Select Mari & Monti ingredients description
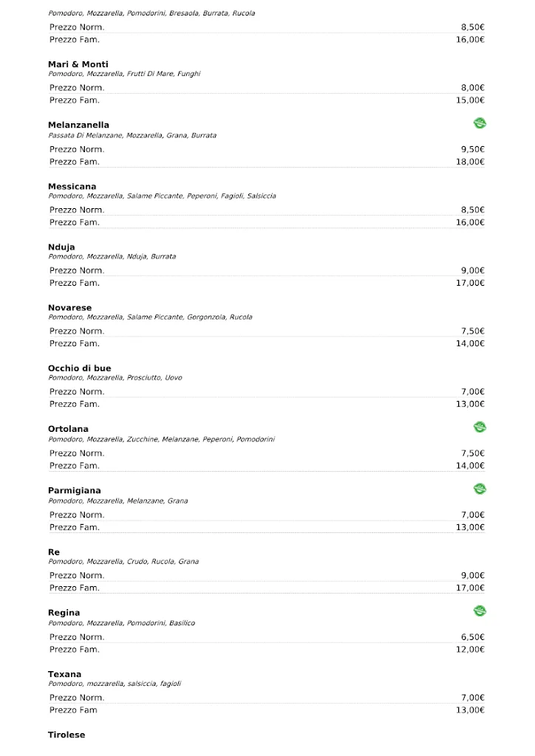The height and width of the screenshot is (756, 535). 124,74
